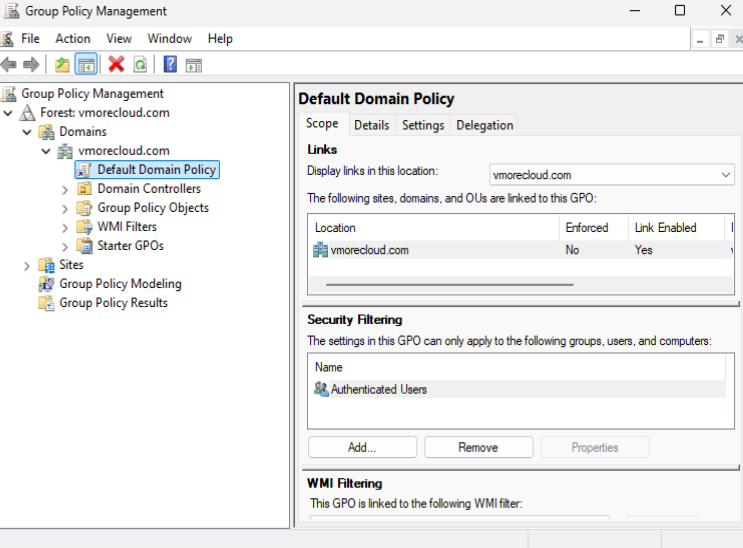
Task: Maximize the Group Policy Management window
Action: (680, 10)
